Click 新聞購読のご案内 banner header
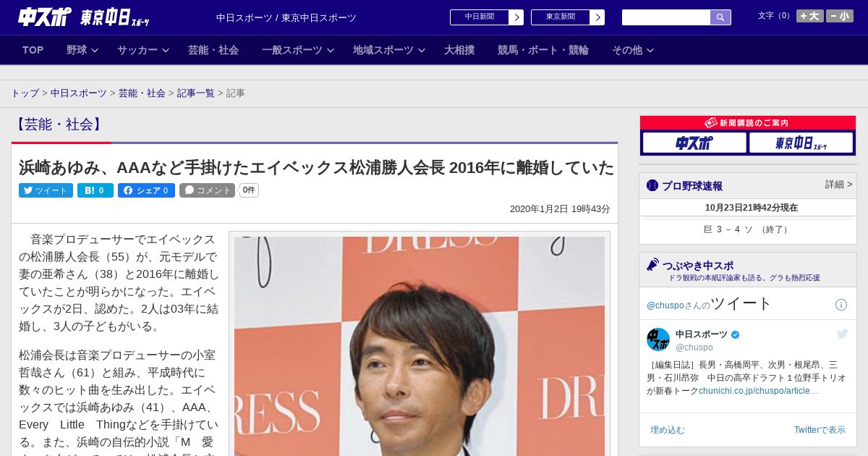 748,123
